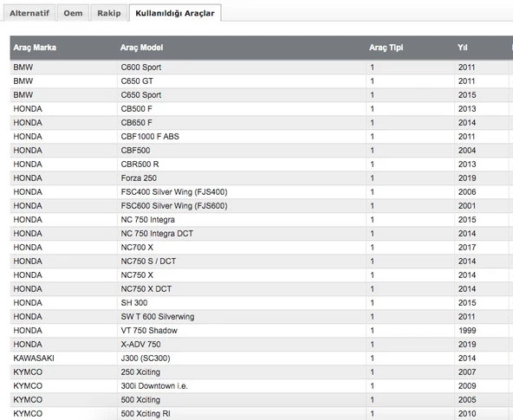Open the Oem tab
The image size is (513, 420).
73,13
